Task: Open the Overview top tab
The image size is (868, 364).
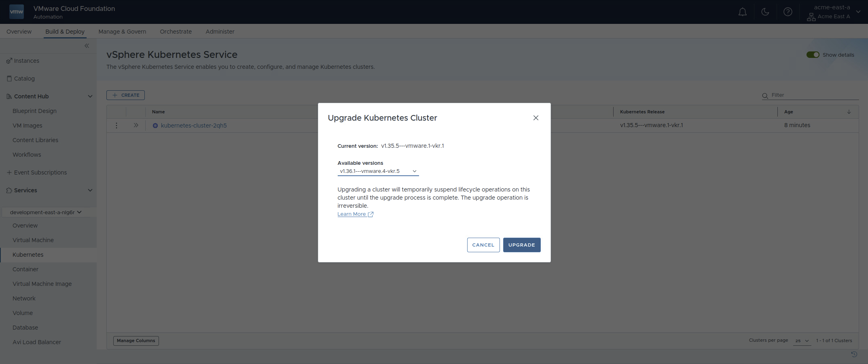Action: [x=19, y=32]
